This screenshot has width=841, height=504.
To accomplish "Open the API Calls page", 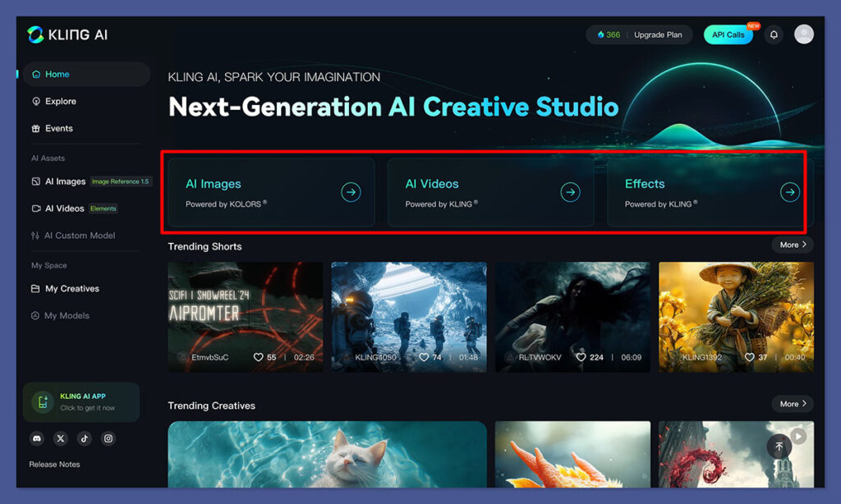I will (728, 34).
